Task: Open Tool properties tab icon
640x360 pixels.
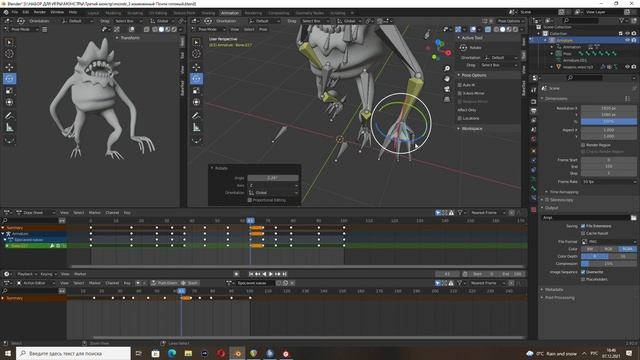Action: coord(533,90)
